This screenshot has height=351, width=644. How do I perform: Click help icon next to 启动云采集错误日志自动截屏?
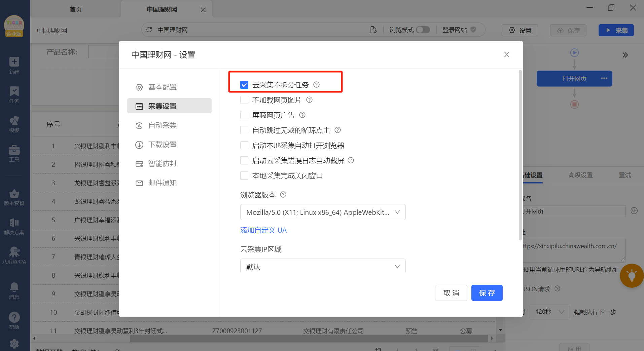point(351,160)
